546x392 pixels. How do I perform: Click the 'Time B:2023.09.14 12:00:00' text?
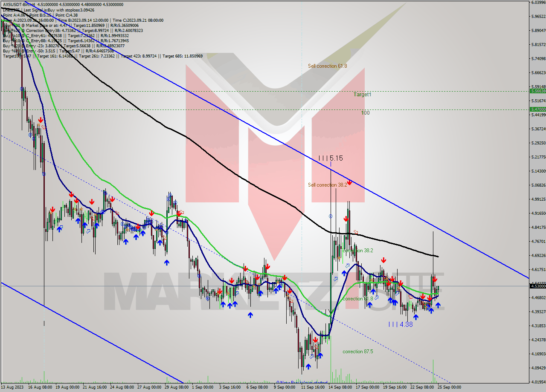coord(83,20)
